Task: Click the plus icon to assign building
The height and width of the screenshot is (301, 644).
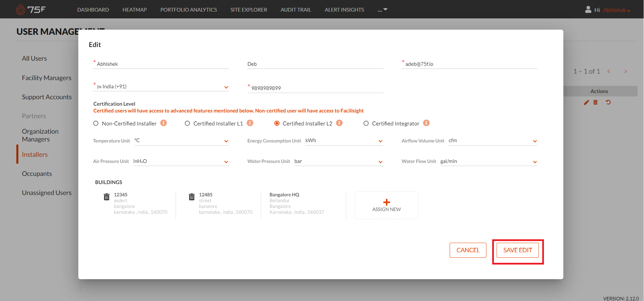Action: pyautogui.click(x=387, y=202)
